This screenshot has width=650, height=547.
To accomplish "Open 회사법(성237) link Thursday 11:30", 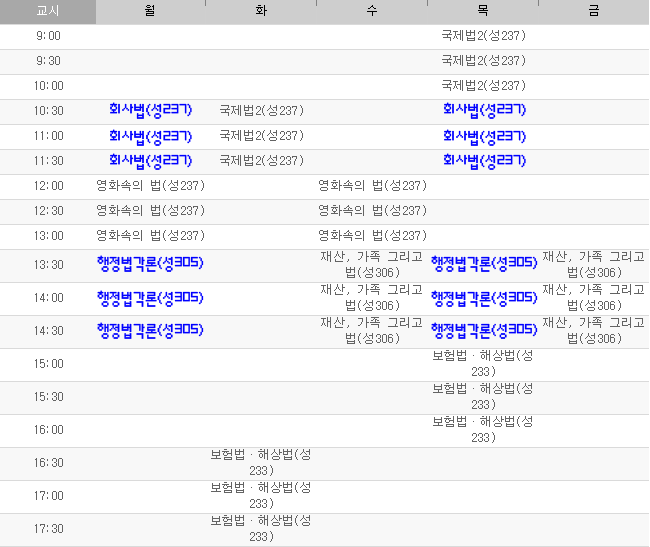I will tap(484, 161).
